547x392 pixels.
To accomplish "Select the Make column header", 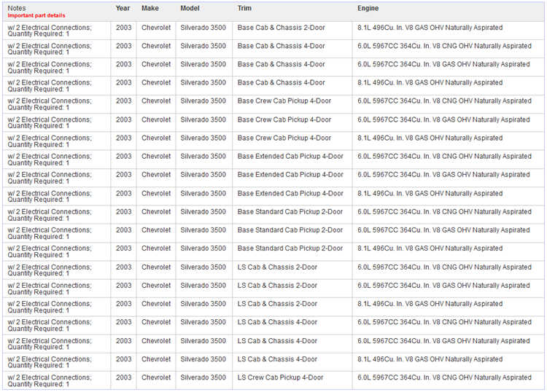I will tap(150, 8).
